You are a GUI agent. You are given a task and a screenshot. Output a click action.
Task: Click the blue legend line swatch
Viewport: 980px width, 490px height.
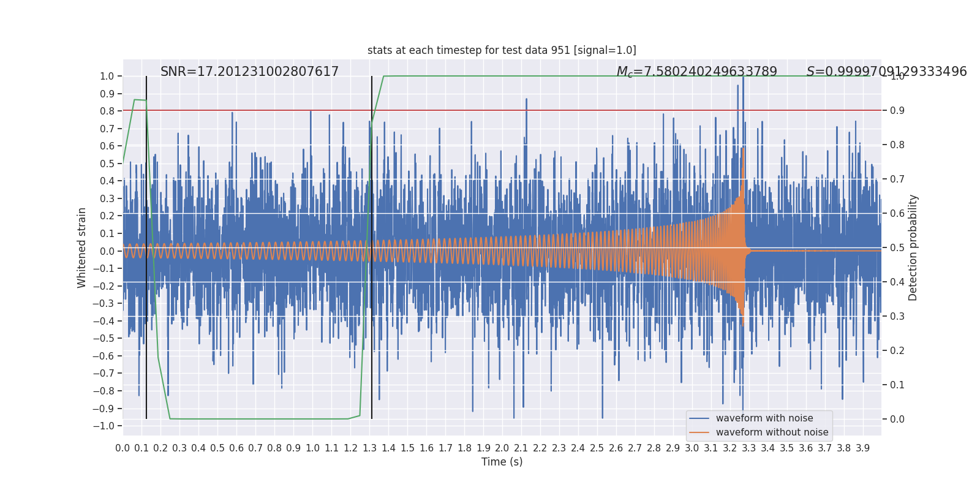pyautogui.click(x=699, y=418)
